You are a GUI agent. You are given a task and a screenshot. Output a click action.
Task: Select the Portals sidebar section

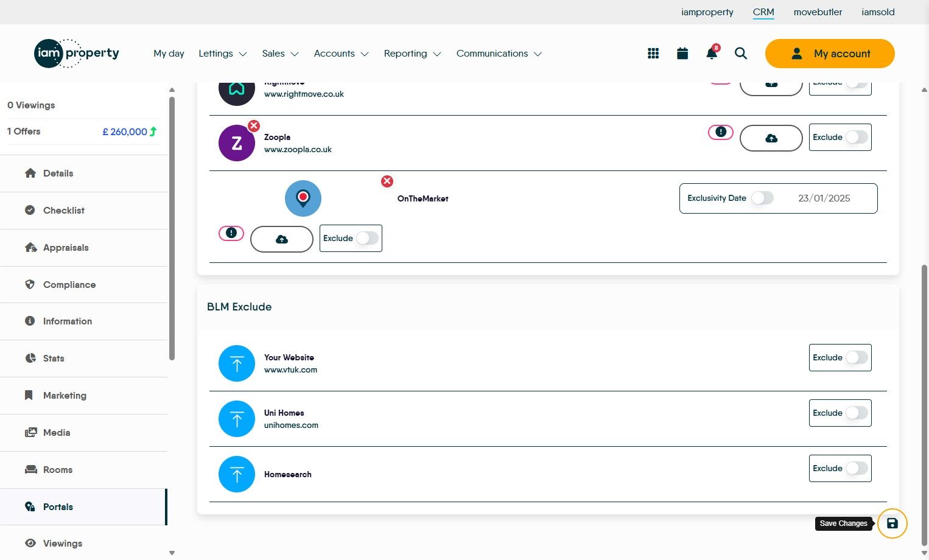pyautogui.click(x=84, y=507)
